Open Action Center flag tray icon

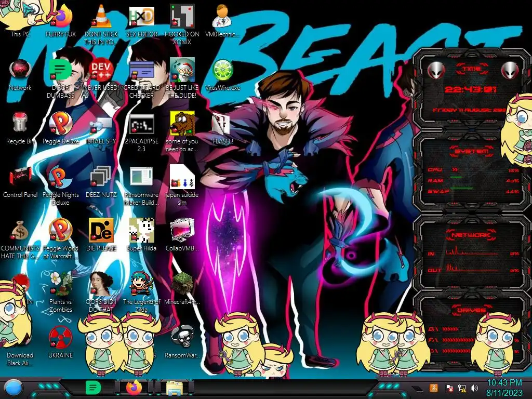(x=448, y=388)
